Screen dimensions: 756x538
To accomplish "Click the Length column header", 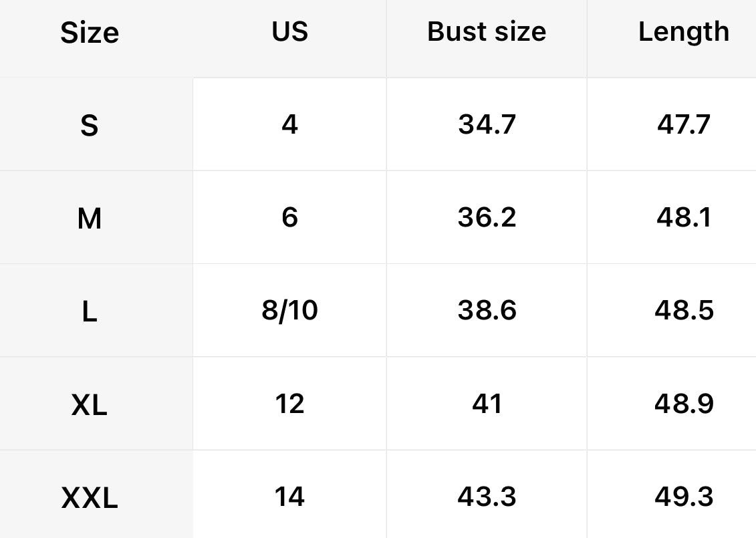I will point(683,31).
